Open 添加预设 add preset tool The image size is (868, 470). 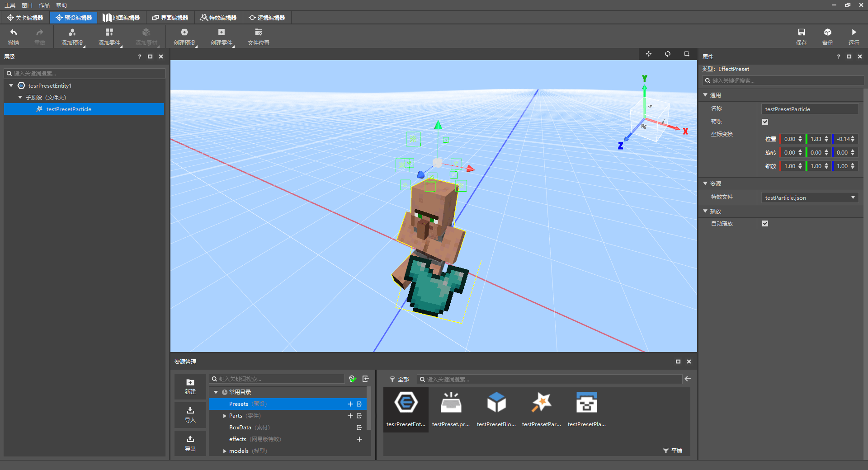tap(72, 37)
